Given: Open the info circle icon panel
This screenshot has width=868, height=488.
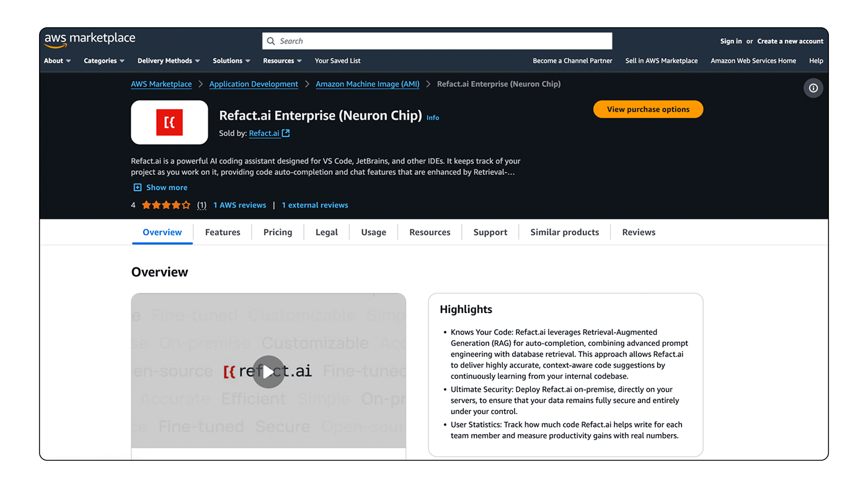Looking at the screenshot, I should tap(813, 88).
